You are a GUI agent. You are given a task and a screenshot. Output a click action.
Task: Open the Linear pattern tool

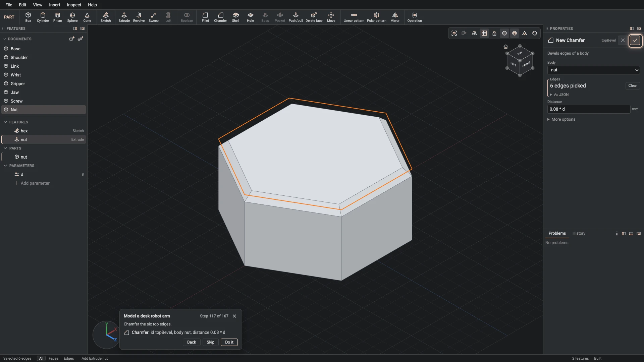pos(354,17)
